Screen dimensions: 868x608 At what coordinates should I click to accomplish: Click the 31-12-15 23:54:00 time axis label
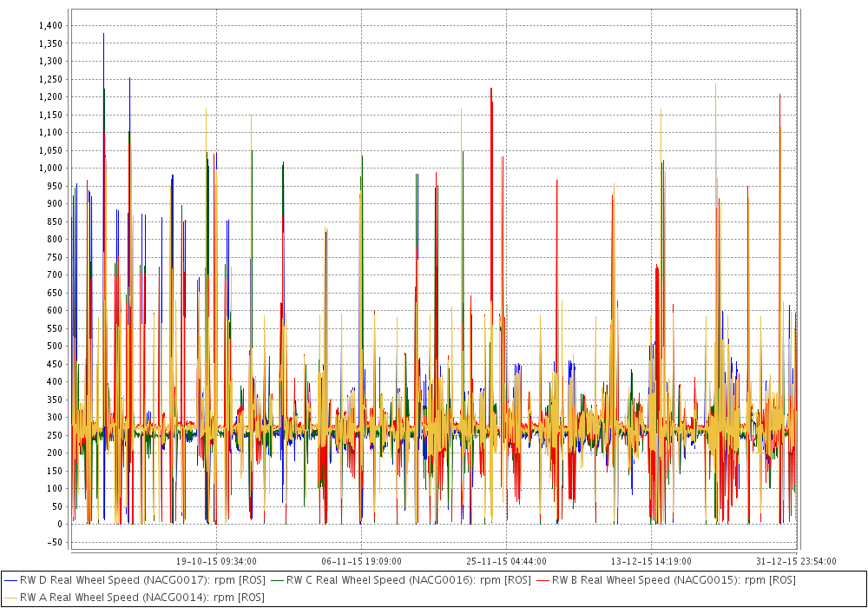coord(796,561)
